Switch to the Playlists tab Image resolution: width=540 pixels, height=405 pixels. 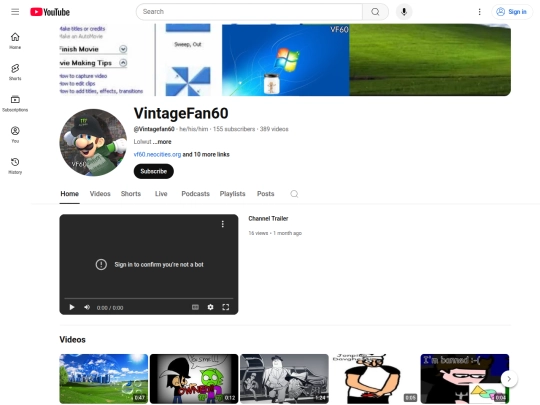coord(232,194)
